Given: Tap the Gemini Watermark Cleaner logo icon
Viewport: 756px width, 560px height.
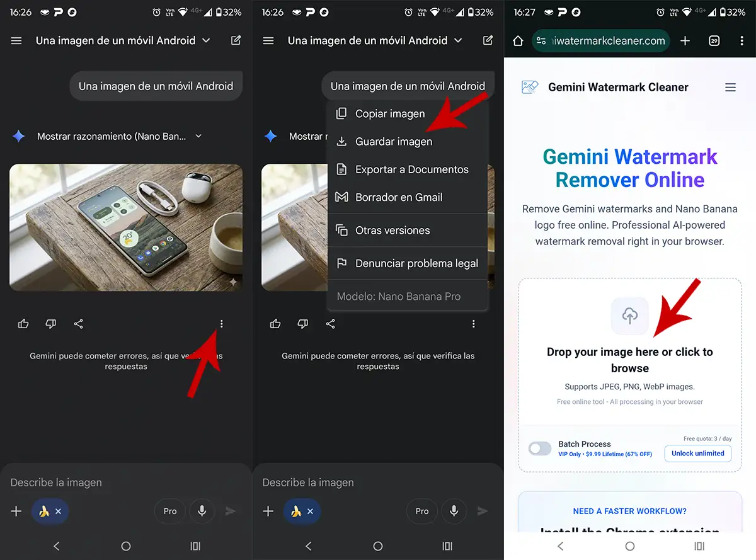Looking at the screenshot, I should [530, 88].
